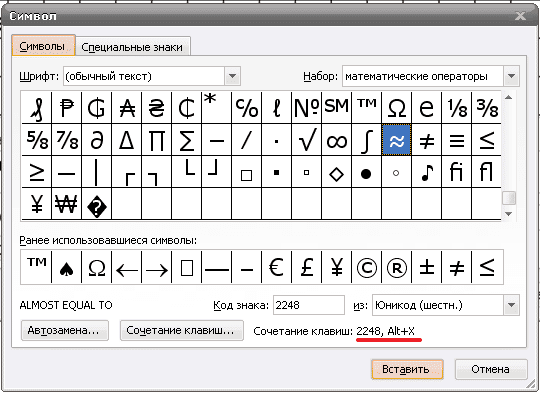Choose the pound £ recently used symbol

coord(307,267)
